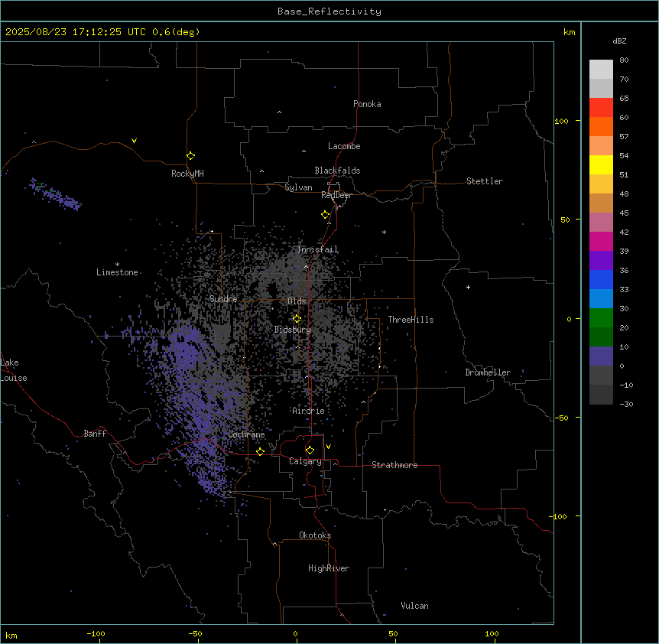Screen dimensions: 659x644
Task: Click the Drumheller label
Action: coord(488,372)
